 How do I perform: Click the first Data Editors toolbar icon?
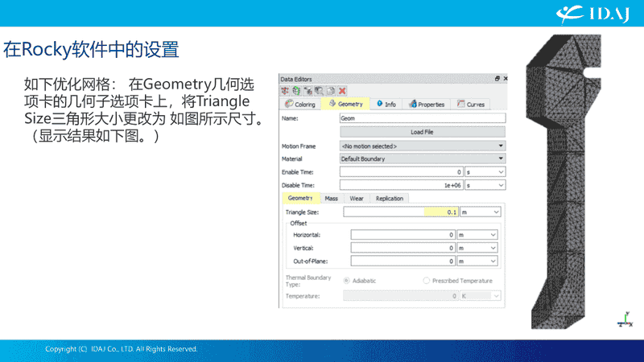pos(285,91)
